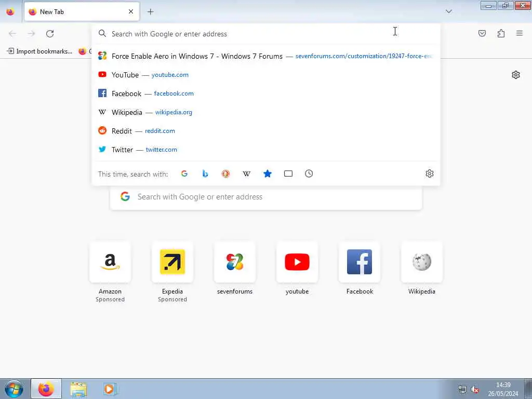Viewport: 532px width, 399px height.
Task: Open Windows Explorer from the taskbar
Action: (x=79, y=389)
